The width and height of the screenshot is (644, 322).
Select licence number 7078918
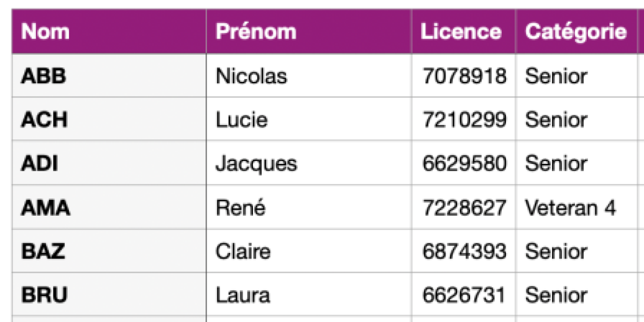[464, 76]
